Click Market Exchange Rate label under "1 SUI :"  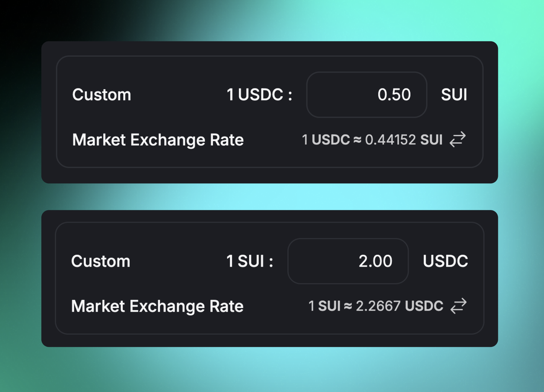click(x=157, y=306)
